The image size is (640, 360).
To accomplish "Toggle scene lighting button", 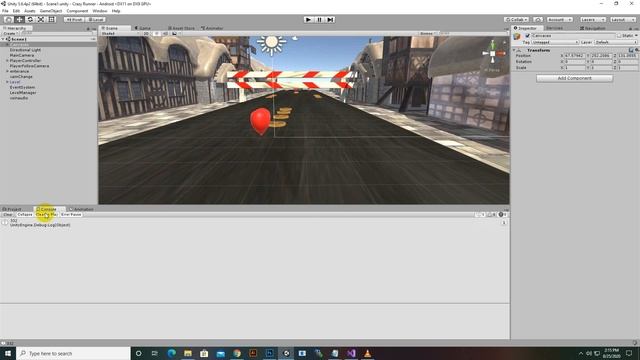I will coord(157,33).
